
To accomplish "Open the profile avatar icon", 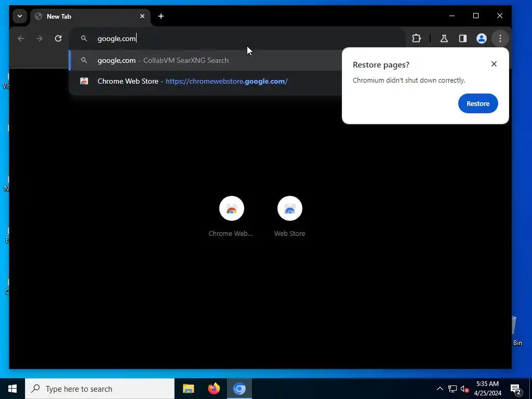I will (x=482, y=38).
